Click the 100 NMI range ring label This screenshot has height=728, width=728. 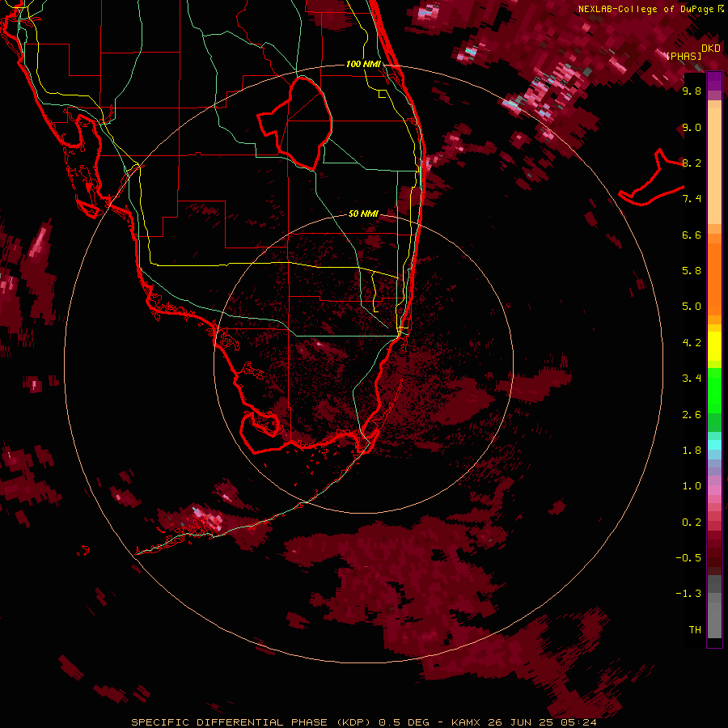363,64
